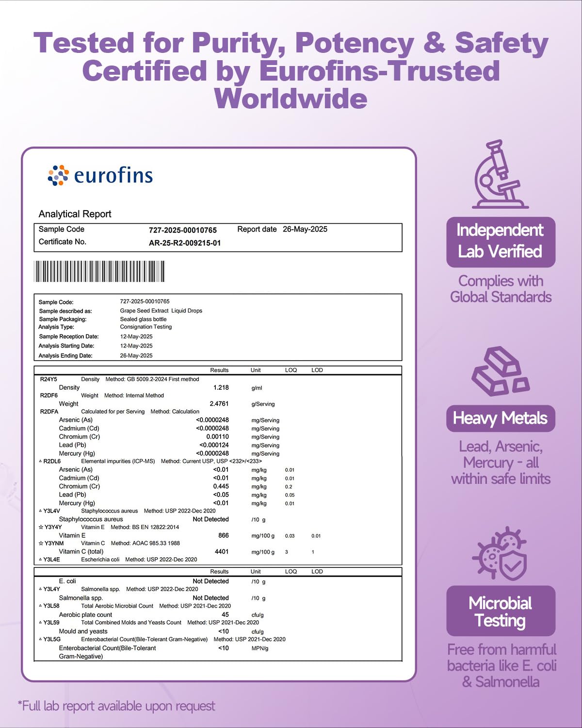This screenshot has height=728, width=582.
Task: Click the Complies with Global Standards text
Action: pyautogui.click(x=501, y=289)
